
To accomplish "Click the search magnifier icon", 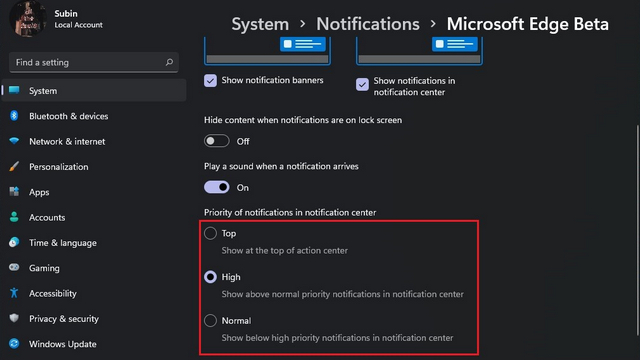I will click(x=169, y=62).
